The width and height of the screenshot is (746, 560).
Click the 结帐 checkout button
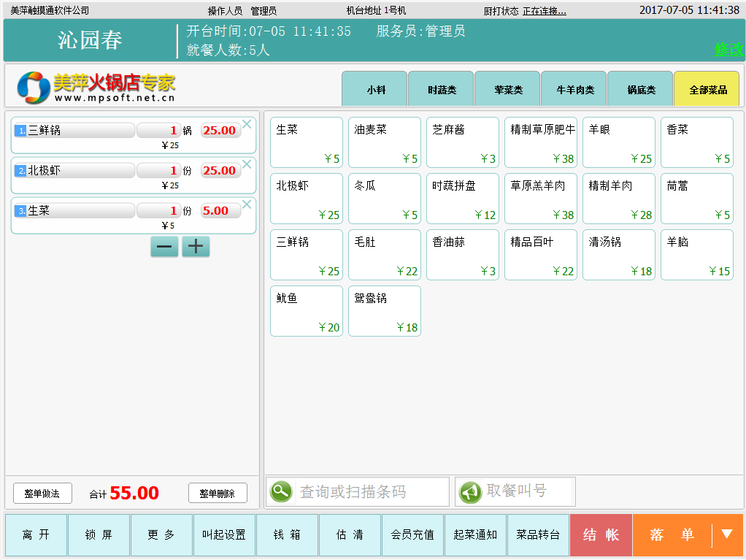tap(601, 535)
